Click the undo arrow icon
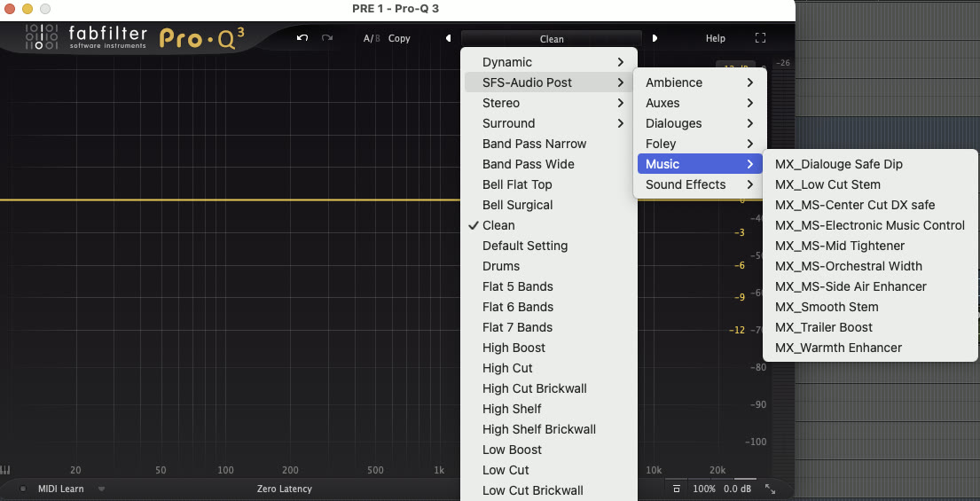980x501 pixels. pos(302,38)
